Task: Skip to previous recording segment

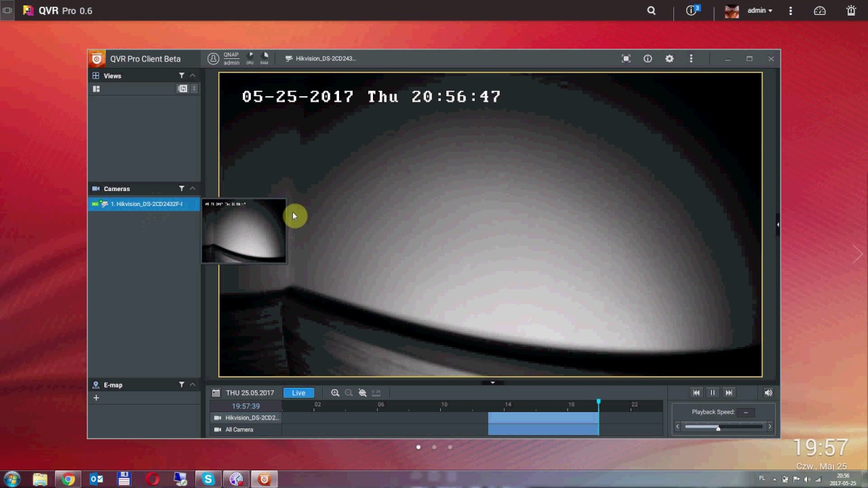Action: click(x=696, y=392)
